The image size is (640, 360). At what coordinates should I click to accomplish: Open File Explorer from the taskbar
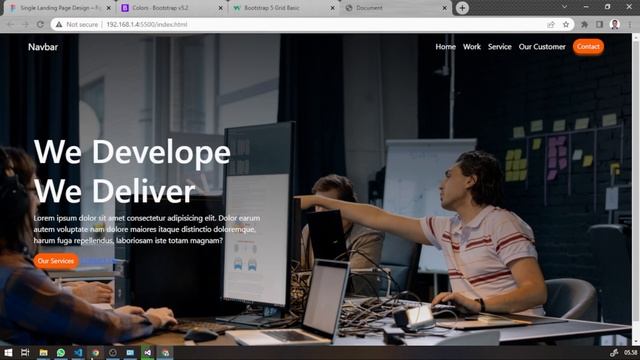(x=43, y=353)
